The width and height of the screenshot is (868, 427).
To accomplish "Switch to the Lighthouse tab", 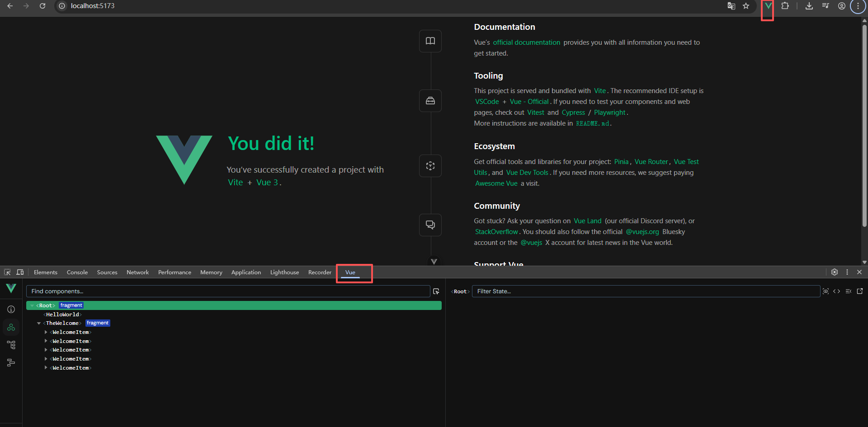I will 284,272.
